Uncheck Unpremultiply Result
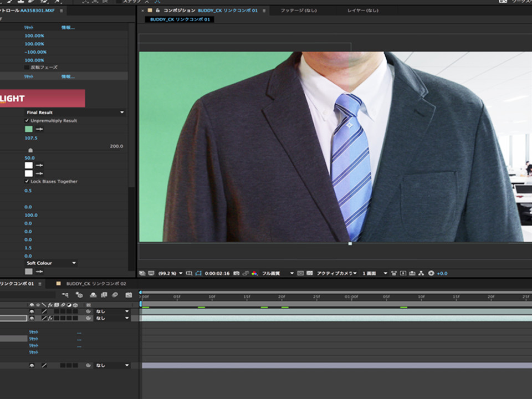Screen dimensions: 532x399 coord(27,120)
